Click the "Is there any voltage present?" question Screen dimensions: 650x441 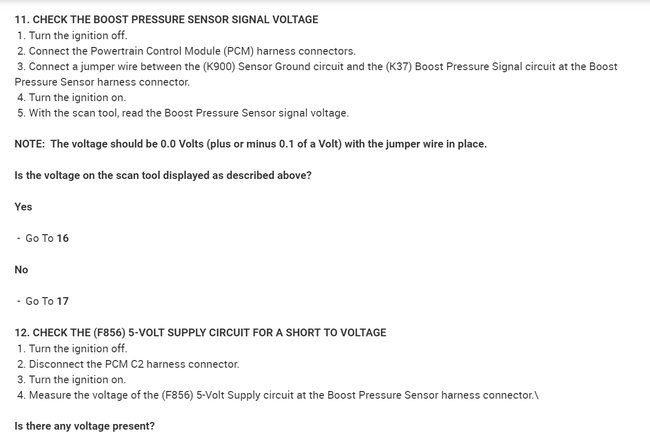pyautogui.click(x=85, y=426)
